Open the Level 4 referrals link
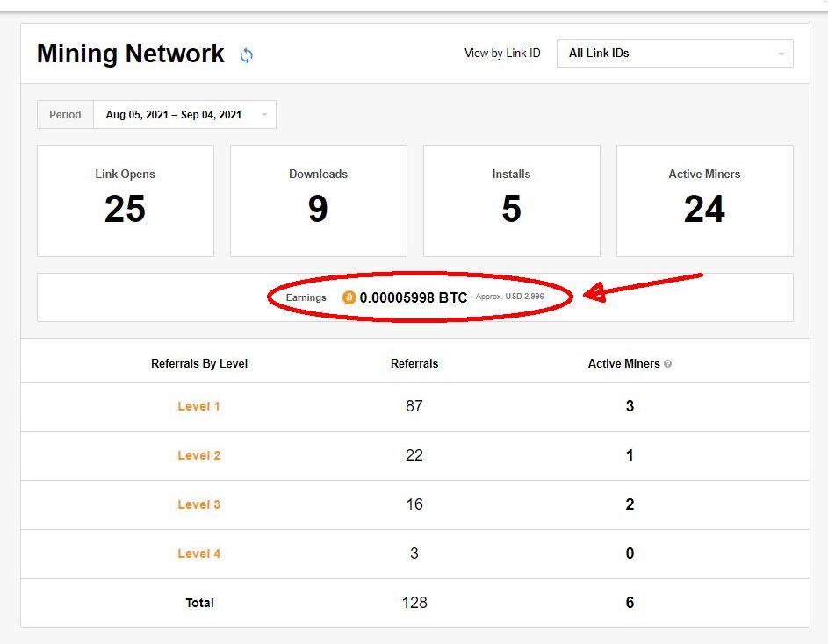The height and width of the screenshot is (644, 828). (x=198, y=554)
